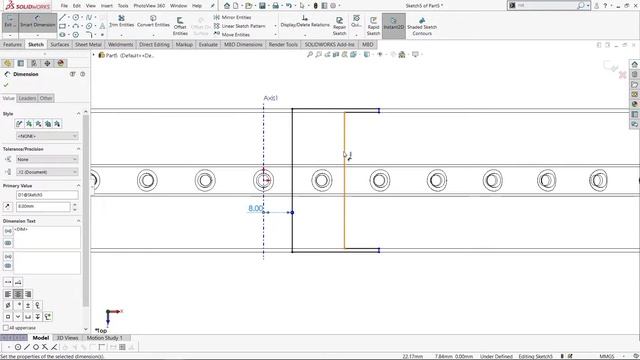Screen dimensions: 640x360
Task: Open the Tolerance type None dropdown
Action: coord(47,160)
